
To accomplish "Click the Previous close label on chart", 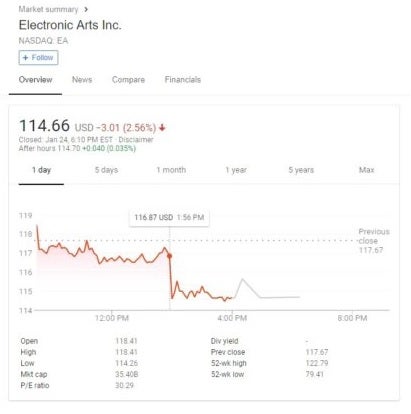I will pos(374,236).
